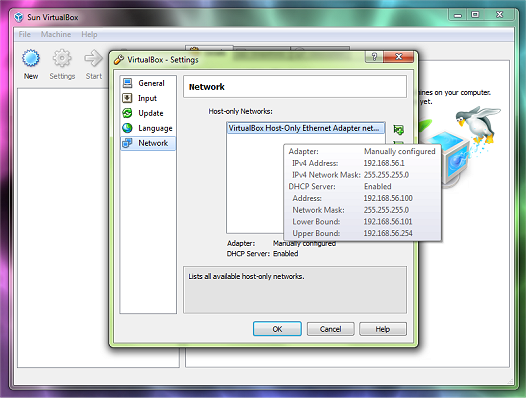The width and height of the screenshot is (526, 398).
Task: Select Input category in settings list
Action: click(x=148, y=98)
